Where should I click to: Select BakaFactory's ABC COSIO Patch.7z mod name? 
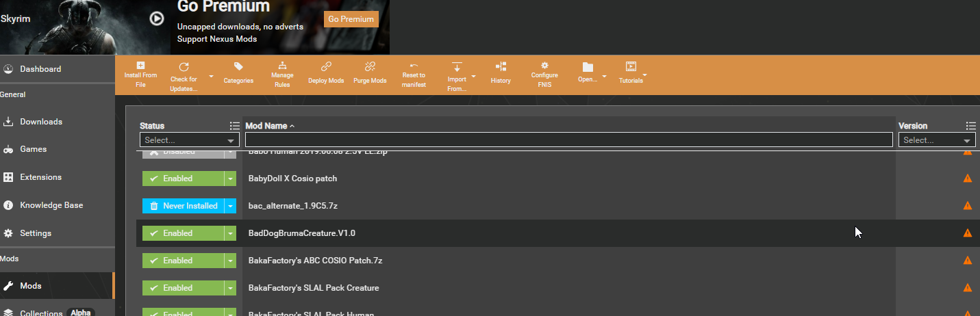tap(315, 261)
